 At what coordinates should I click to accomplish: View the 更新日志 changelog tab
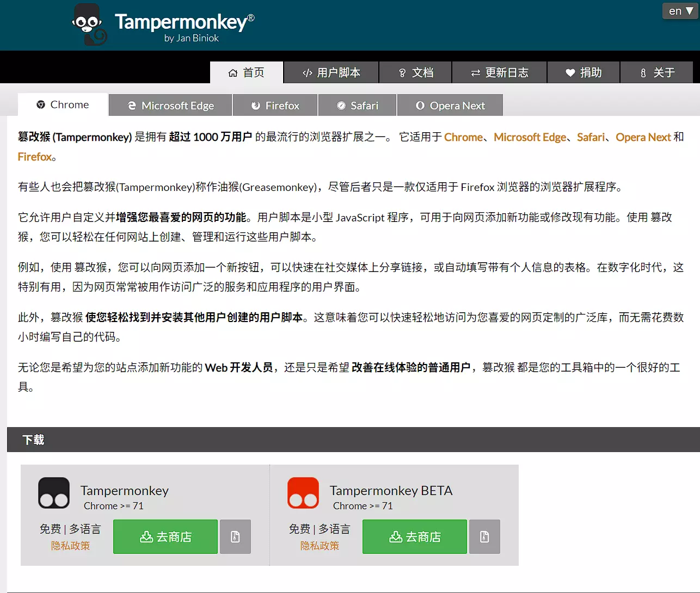click(x=500, y=72)
